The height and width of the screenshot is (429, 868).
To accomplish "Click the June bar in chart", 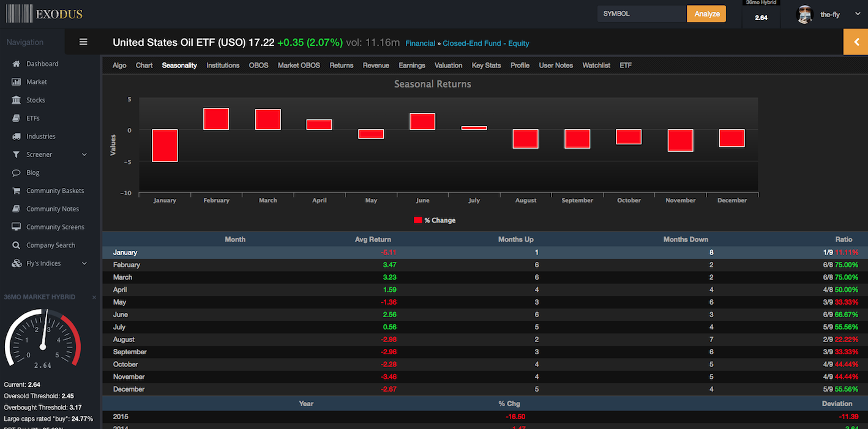I will coord(422,122).
